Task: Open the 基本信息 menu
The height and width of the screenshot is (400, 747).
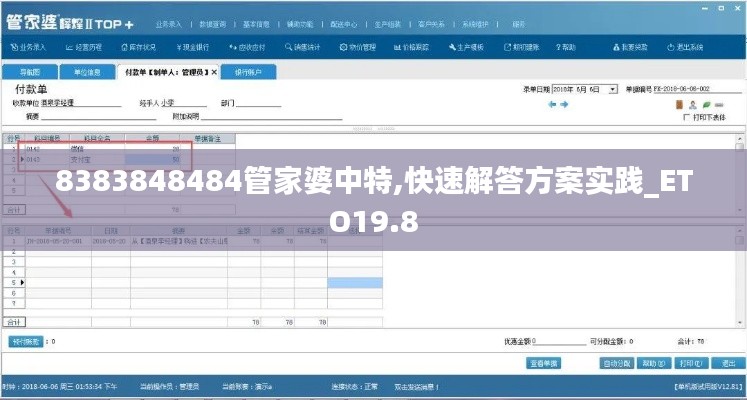Action: 256,24
